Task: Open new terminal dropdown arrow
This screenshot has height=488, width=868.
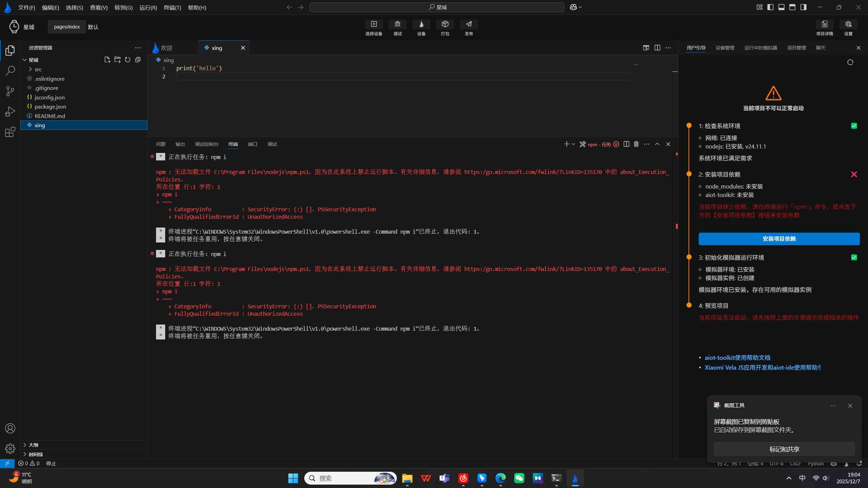Action: [x=573, y=144]
